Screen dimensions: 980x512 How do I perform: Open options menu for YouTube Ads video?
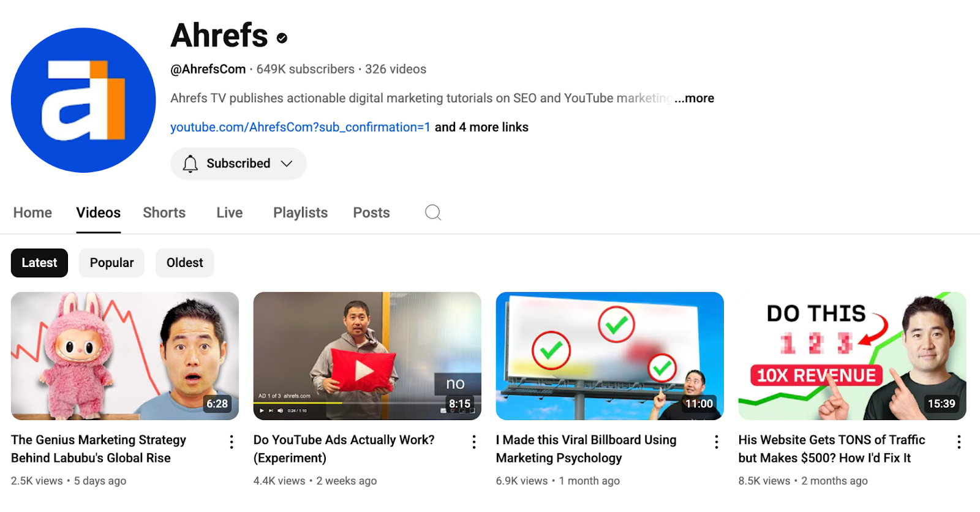click(474, 442)
